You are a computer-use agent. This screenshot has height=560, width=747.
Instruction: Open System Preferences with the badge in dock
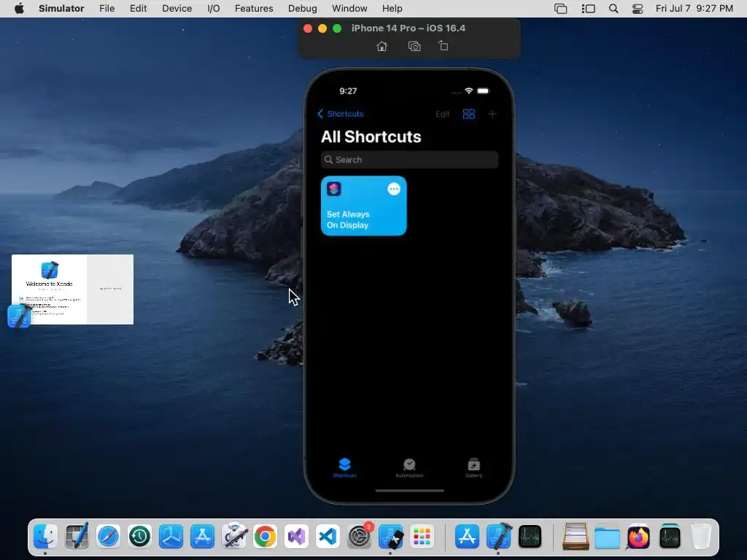click(360, 537)
